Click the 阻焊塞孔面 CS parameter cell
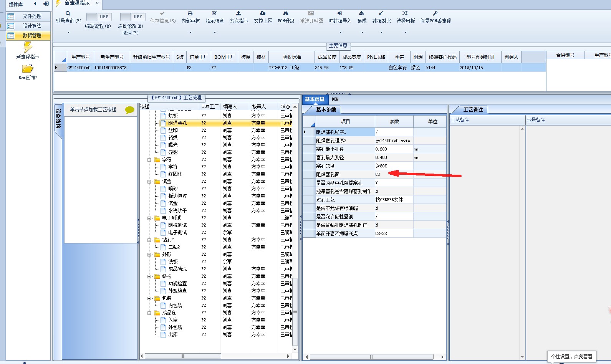Viewport: 611px width, 364px height. click(x=394, y=174)
